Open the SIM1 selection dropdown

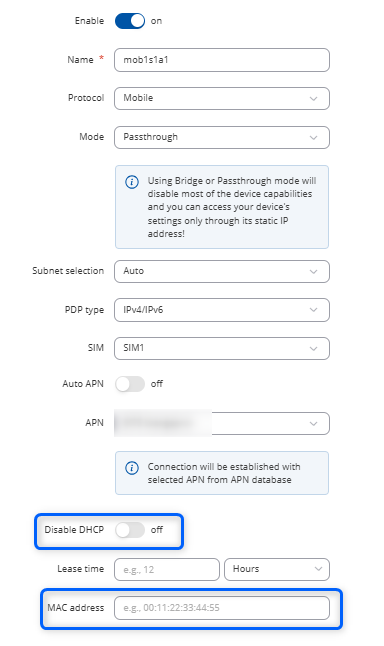pos(222,348)
